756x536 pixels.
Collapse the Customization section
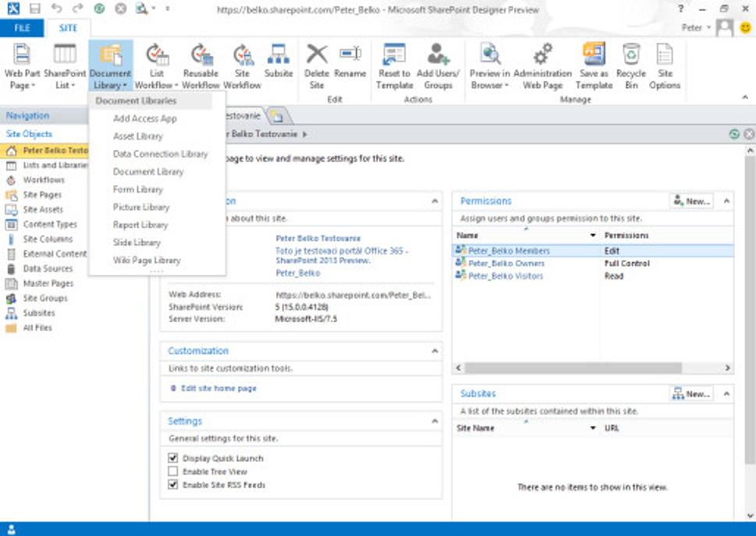pos(435,351)
